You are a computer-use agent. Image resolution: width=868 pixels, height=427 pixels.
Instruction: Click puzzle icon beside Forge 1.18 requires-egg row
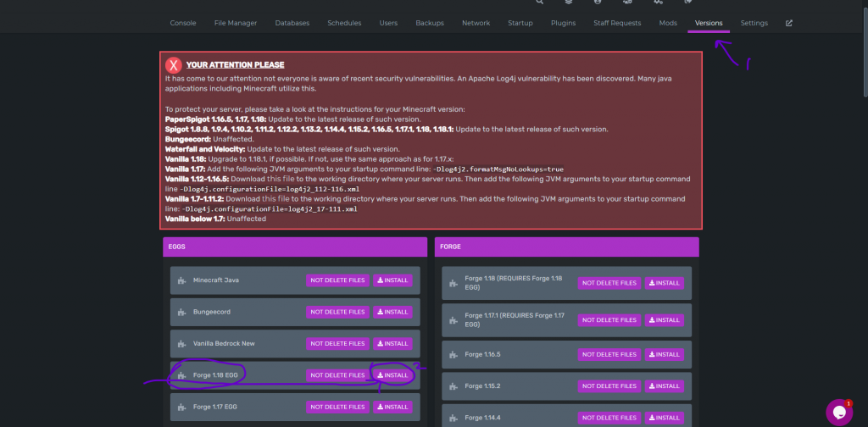pyautogui.click(x=453, y=283)
